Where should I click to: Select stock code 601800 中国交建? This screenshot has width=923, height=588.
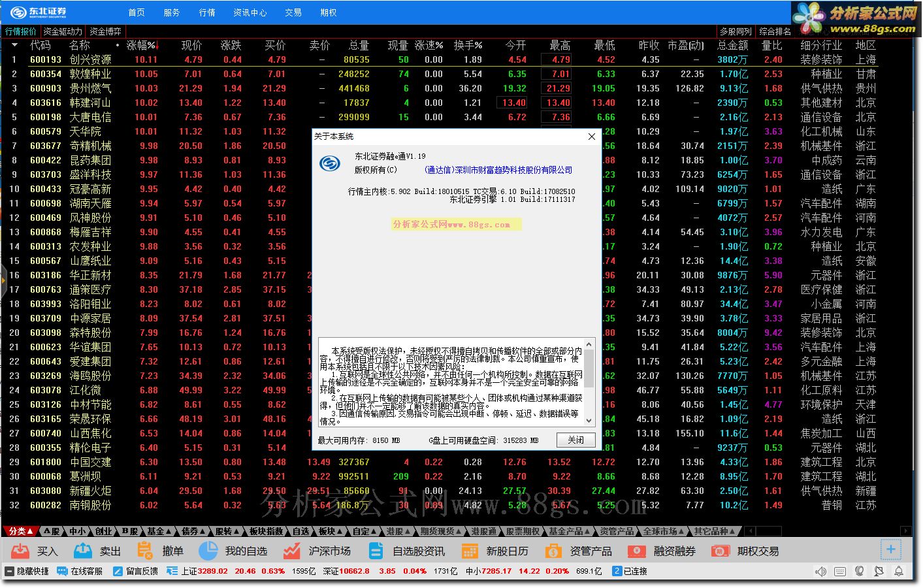46,462
